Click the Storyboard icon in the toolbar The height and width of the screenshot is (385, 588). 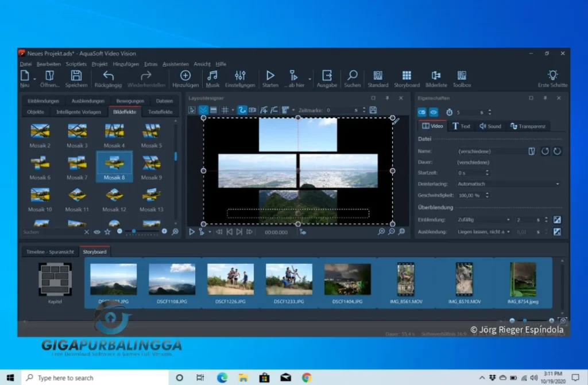tap(407, 75)
